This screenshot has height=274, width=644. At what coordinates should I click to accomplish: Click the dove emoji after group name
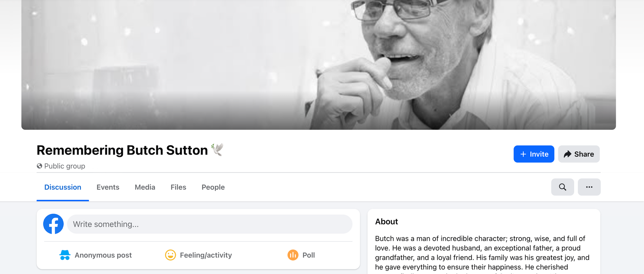[x=217, y=150]
